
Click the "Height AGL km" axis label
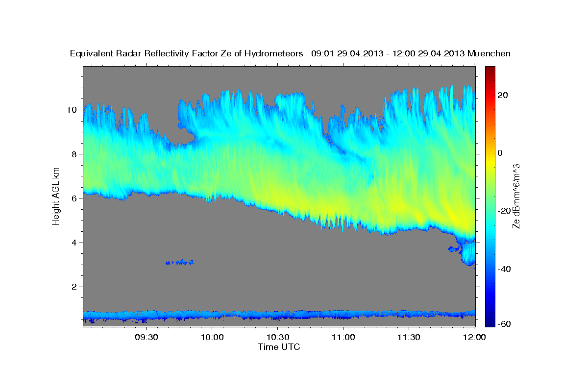click(x=56, y=196)
